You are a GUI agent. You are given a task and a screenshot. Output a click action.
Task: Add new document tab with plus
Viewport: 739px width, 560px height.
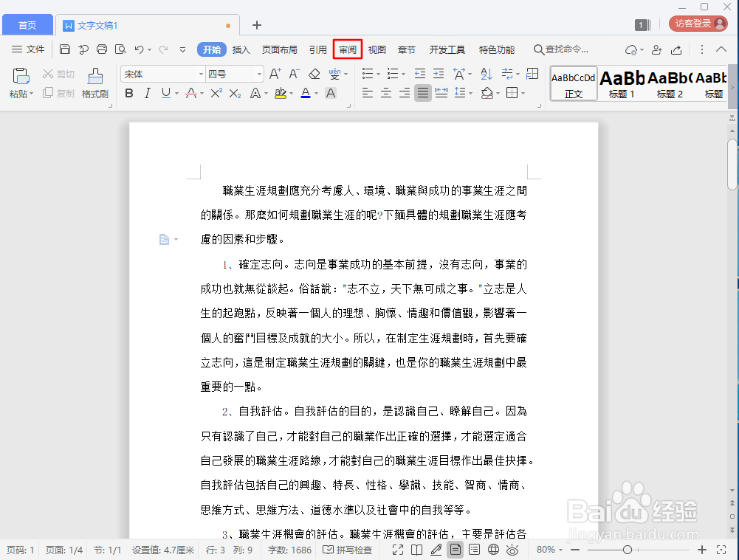tap(256, 25)
